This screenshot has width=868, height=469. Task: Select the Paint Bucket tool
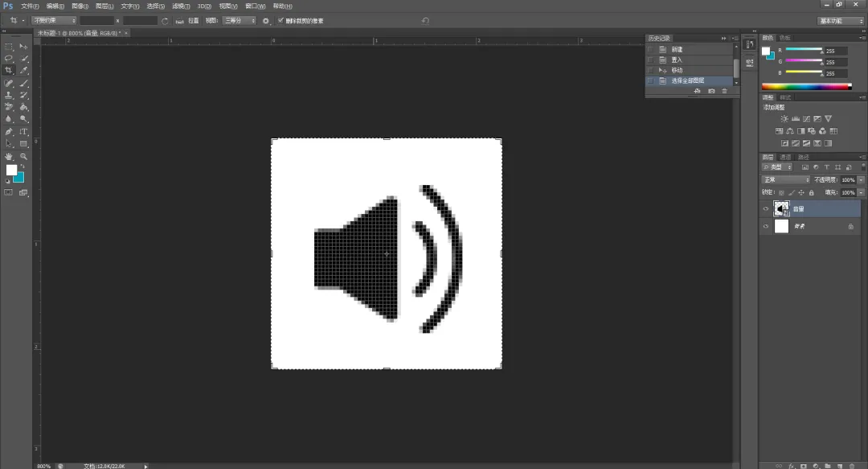(x=24, y=107)
